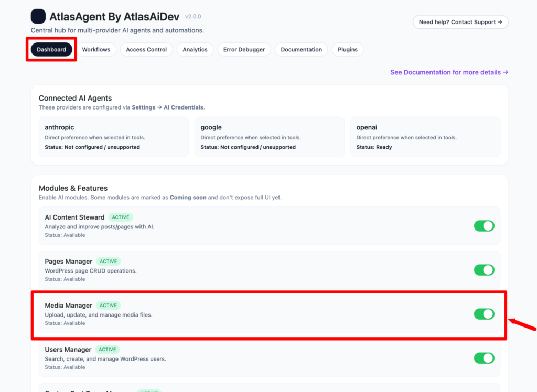Click the Pages Manager ACTIVE badge
Screen dimensions: 537x392
(x=108, y=261)
